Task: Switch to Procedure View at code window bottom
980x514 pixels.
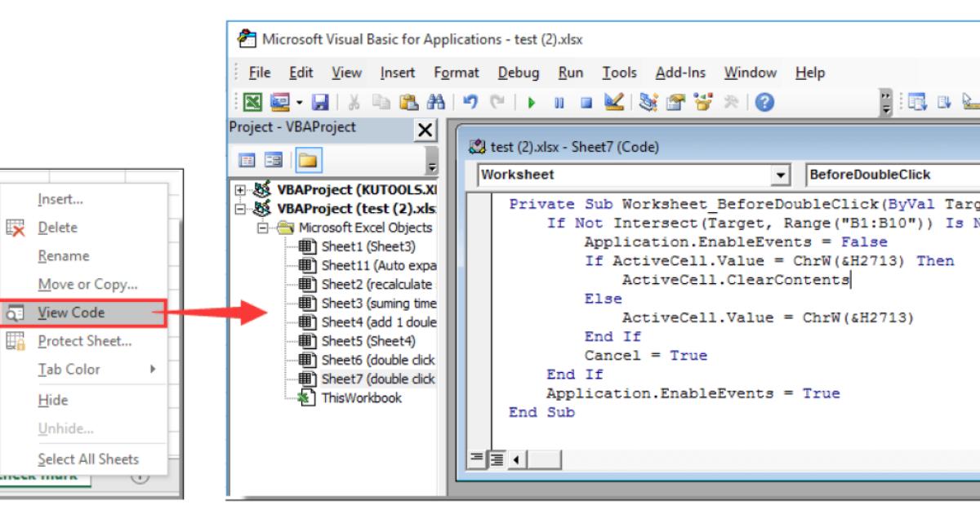Action: pos(477,459)
